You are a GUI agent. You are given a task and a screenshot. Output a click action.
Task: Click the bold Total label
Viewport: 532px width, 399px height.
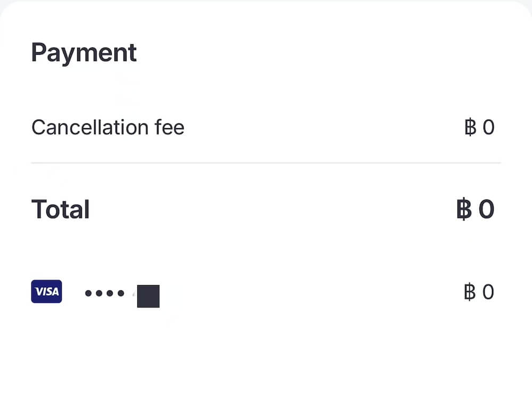(x=61, y=209)
